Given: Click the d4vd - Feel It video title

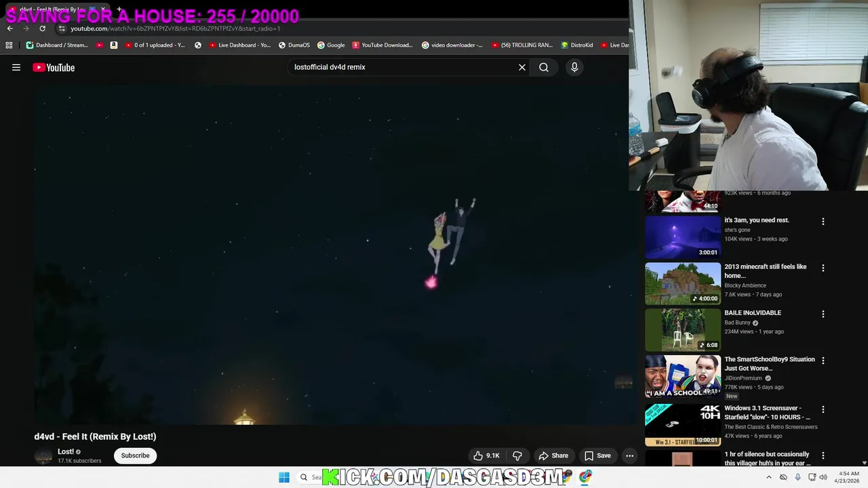Looking at the screenshot, I should point(96,436).
